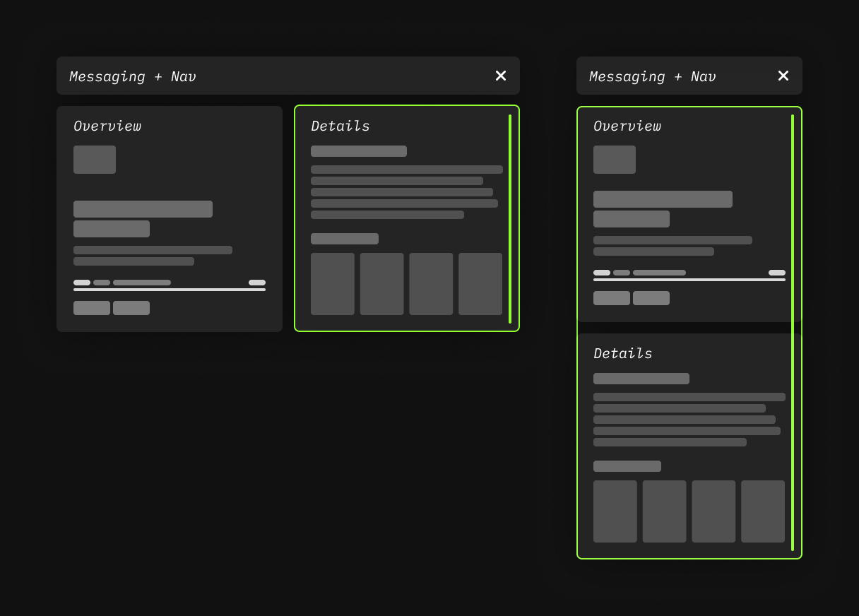Click green scrollbar in wide Details card
The width and height of the screenshot is (859, 616).
510,219
